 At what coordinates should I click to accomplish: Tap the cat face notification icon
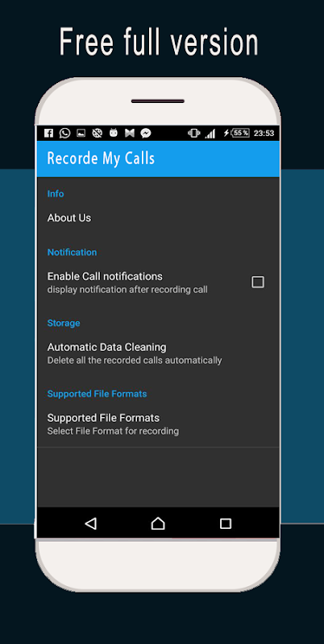point(114,133)
